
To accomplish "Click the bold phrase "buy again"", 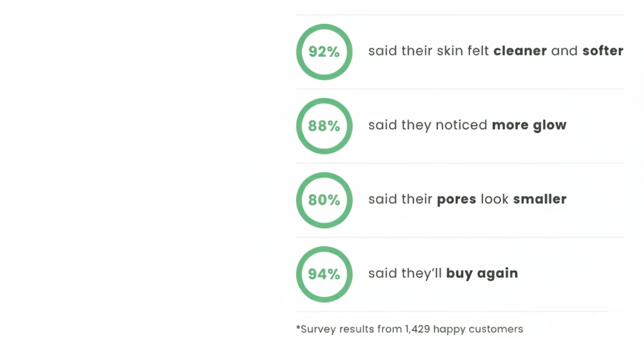I will click(x=482, y=273).
